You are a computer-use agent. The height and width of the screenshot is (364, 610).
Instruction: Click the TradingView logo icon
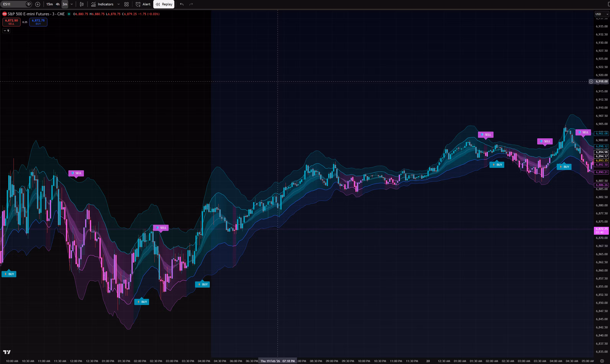click(x=7, y=352)
